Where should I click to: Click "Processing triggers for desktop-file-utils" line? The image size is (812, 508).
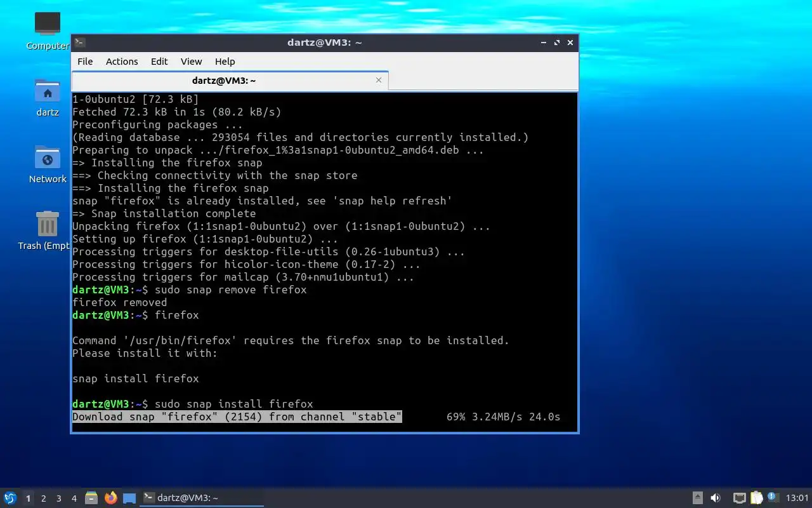pyautogui.click(x=268, y=251)
